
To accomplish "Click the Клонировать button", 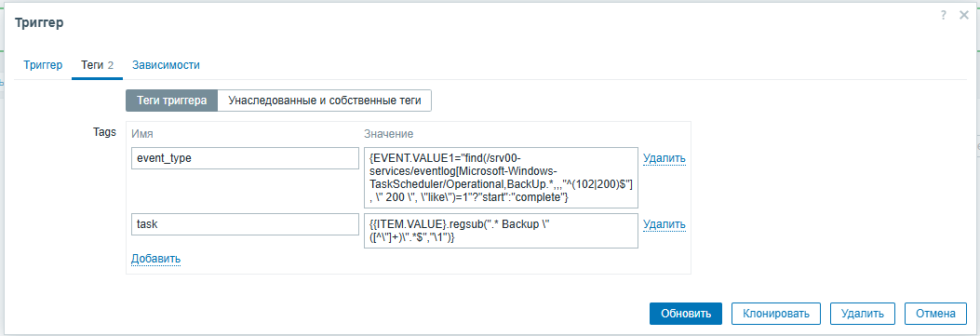I will [776, 314].
